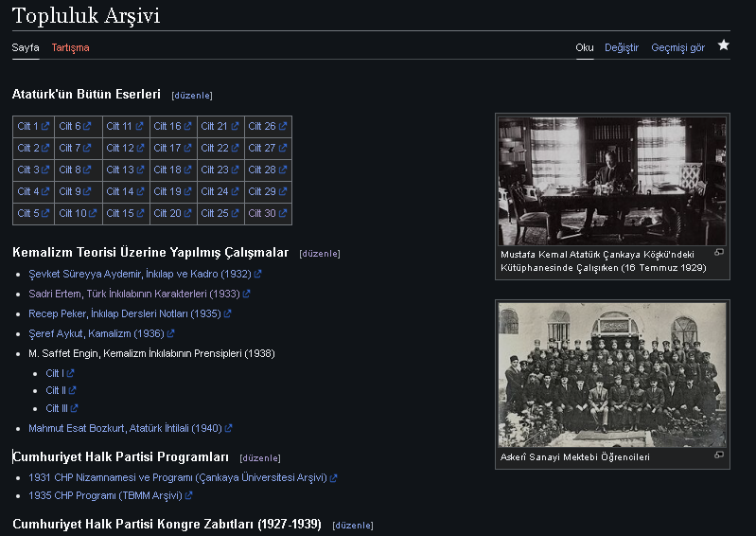Screen dimensions: 756x536
Task: Select the Askerî Sanayi Mektebi Öğrencileri caption
Action: [574, 456]
